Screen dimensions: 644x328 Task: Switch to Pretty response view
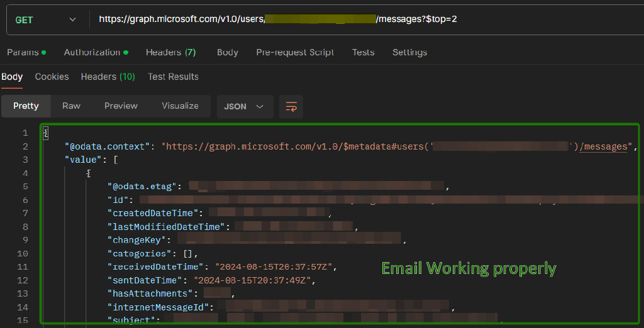(x=26, y=106)
